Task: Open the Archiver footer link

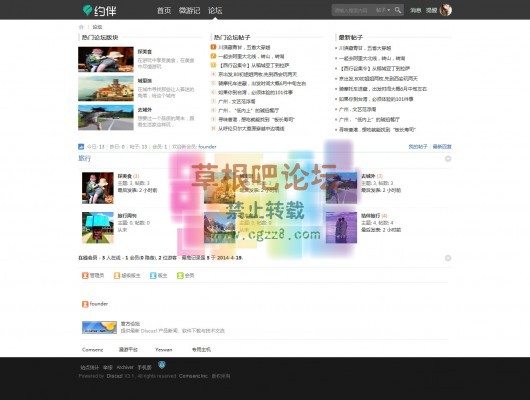Action: coord(125,368)
